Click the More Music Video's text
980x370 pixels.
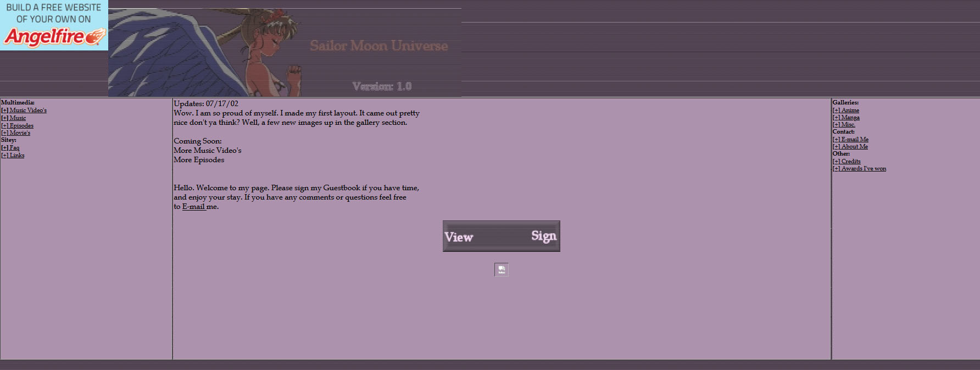[x=208, y=150]
